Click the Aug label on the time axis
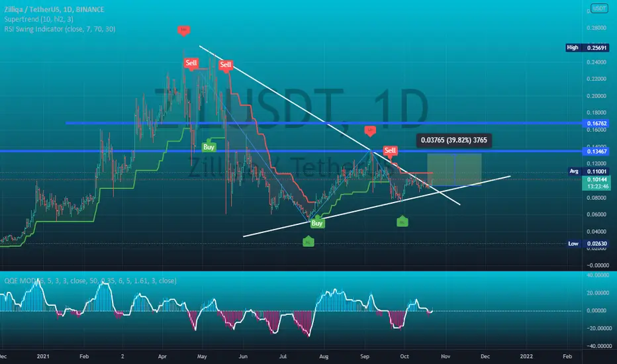Image resolution: width=617 pixels, height=364 pixels. tap(324, 356)
